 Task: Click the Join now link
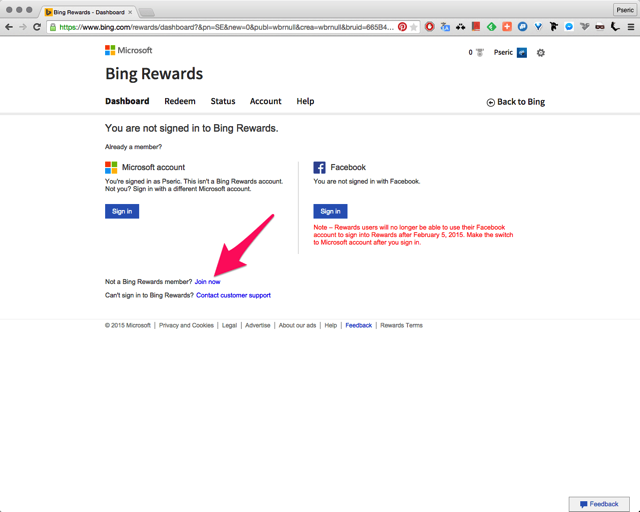pos(207,282)
